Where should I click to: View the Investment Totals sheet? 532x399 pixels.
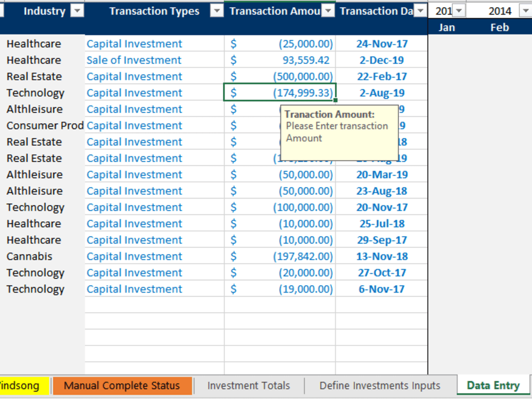click(248, 385)
